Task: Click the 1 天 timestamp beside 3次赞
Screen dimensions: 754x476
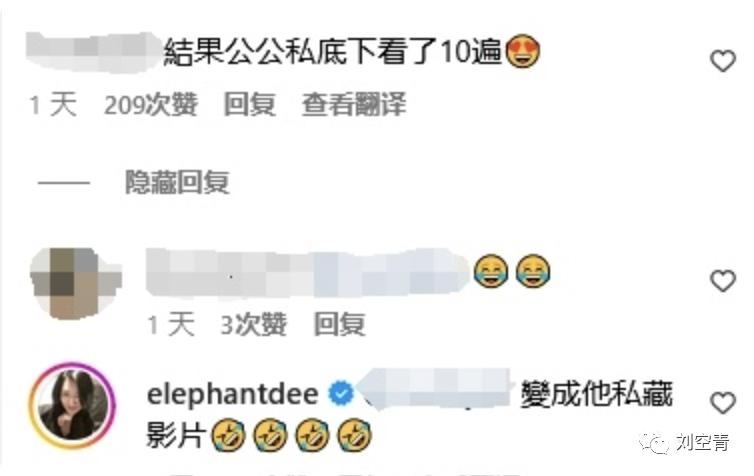Action: point(171,324)
